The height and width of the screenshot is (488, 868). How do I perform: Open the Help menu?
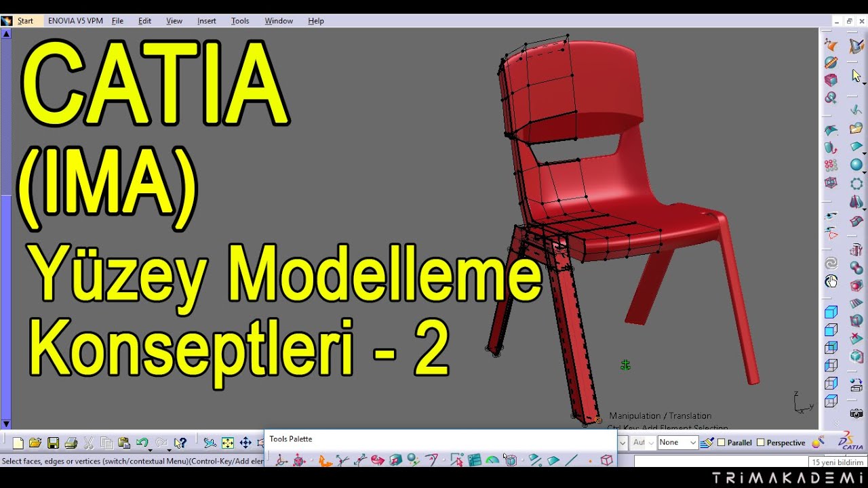(x=316, y=21)
